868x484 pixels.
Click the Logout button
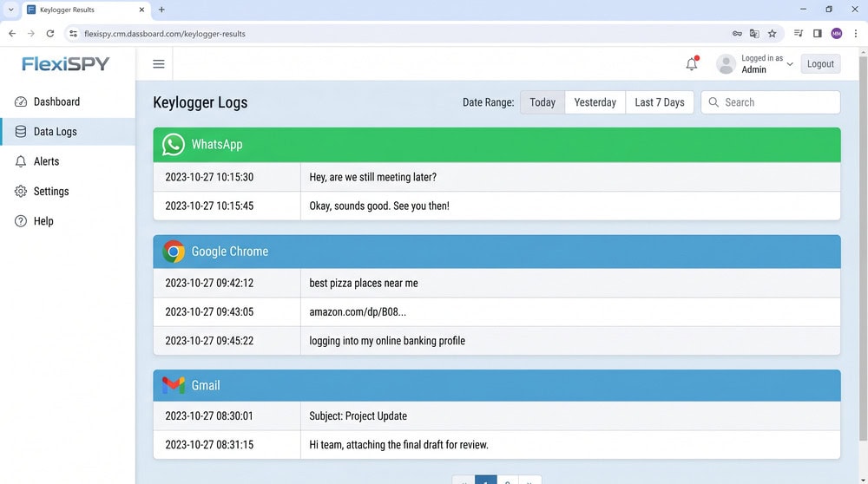point(820,64)
